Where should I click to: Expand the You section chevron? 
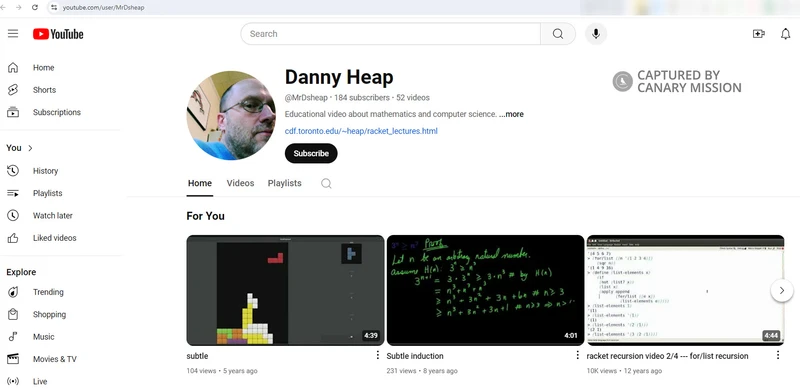pos(30,148)
